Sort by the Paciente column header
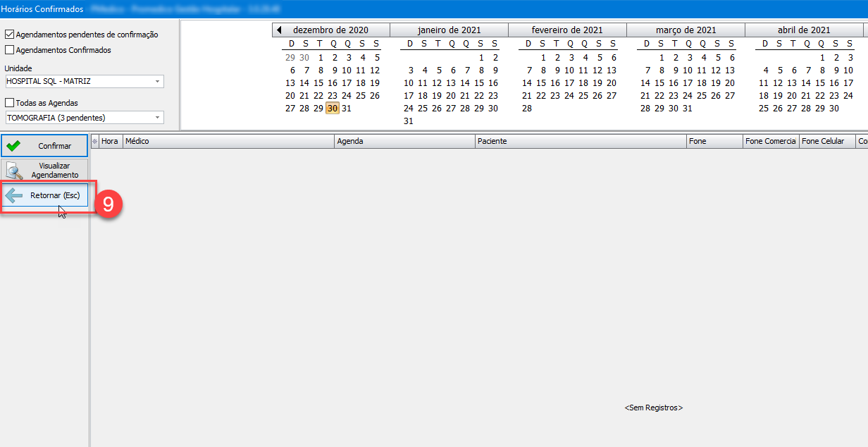Screen dimensions: 868x447 [580, 142]
